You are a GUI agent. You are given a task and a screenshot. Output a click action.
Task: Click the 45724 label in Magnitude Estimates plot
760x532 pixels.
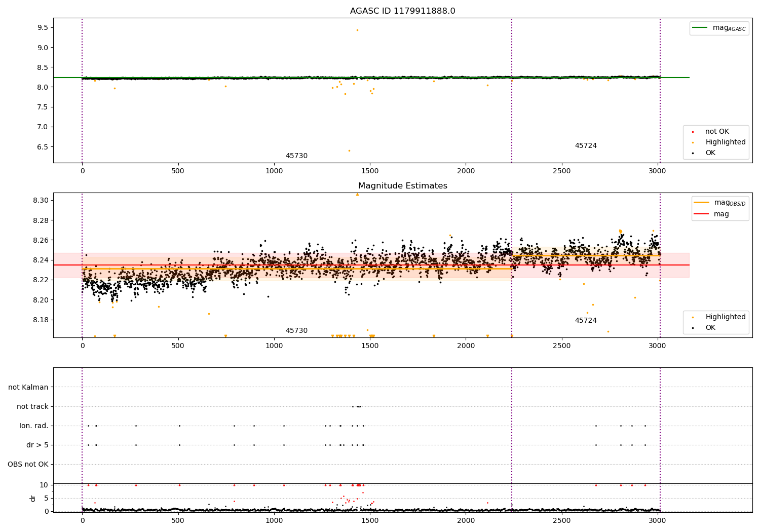coord(586,321)
